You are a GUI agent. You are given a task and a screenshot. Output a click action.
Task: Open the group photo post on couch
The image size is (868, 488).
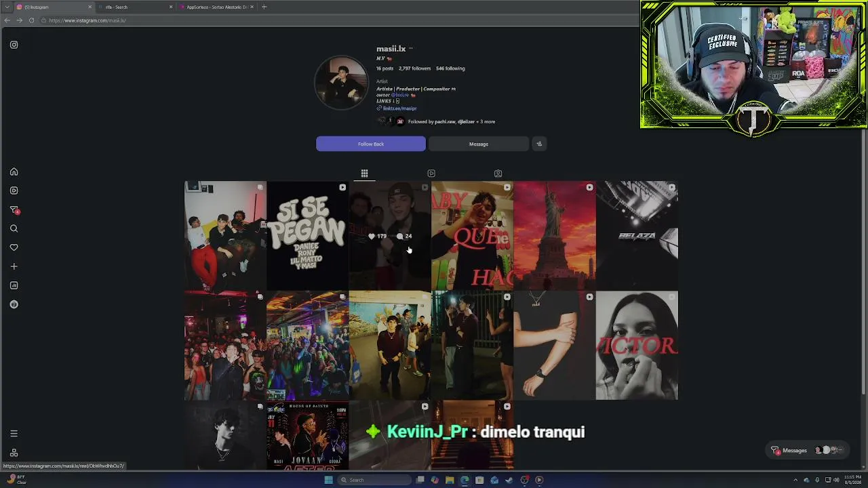point(225,235)
